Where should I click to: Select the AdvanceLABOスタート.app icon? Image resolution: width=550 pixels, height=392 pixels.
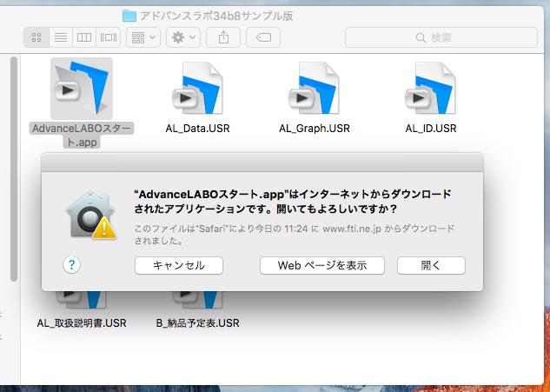point(82,89)
